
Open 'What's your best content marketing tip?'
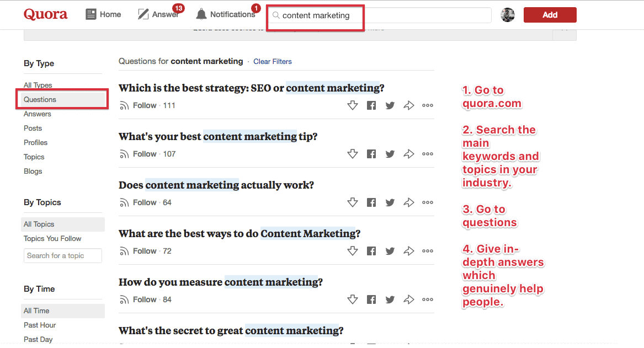[x=218, y=136]
